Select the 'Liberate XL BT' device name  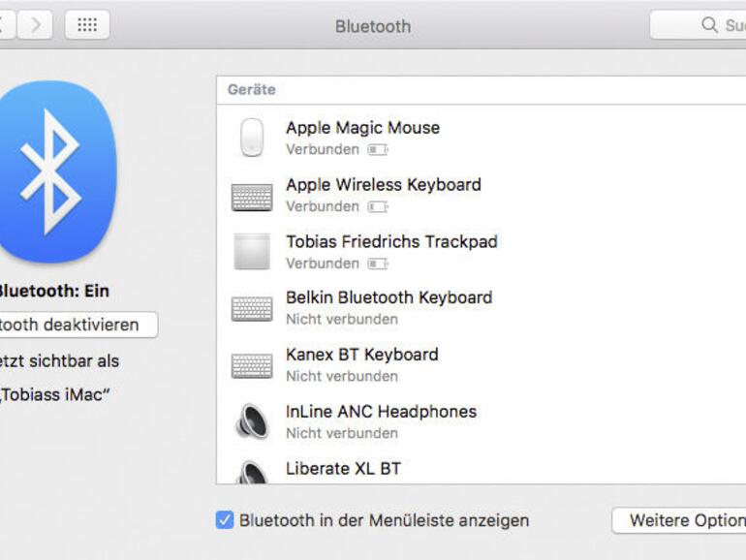(344, 469)
